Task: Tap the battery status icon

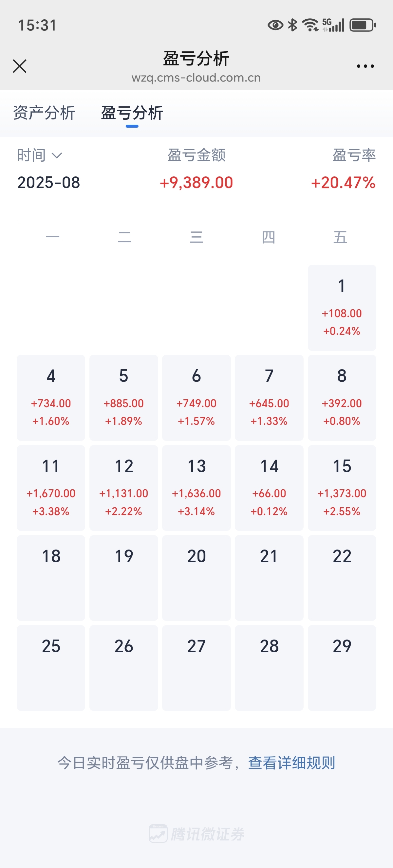Action: click(363, 25)
